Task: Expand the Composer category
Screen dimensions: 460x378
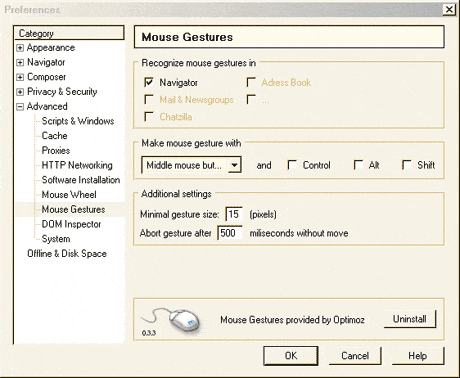Action: pyautogui.click(x=20, y=77)
